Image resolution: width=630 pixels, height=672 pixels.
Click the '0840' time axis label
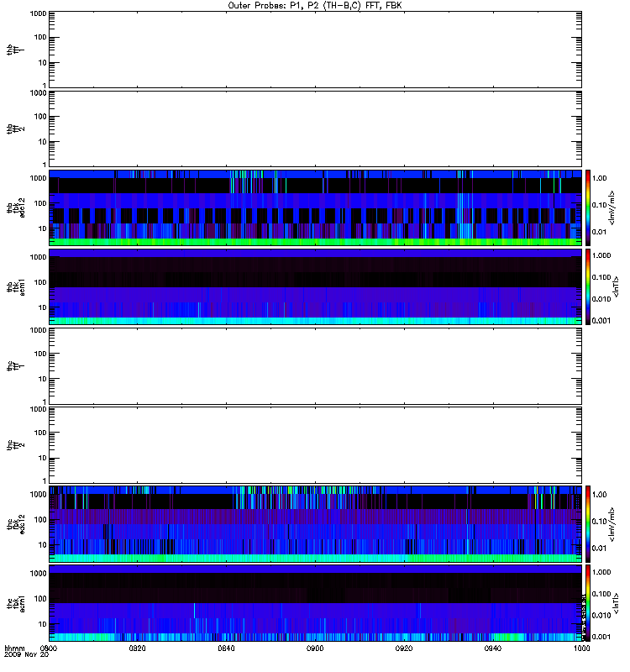(x=226, y=648)
